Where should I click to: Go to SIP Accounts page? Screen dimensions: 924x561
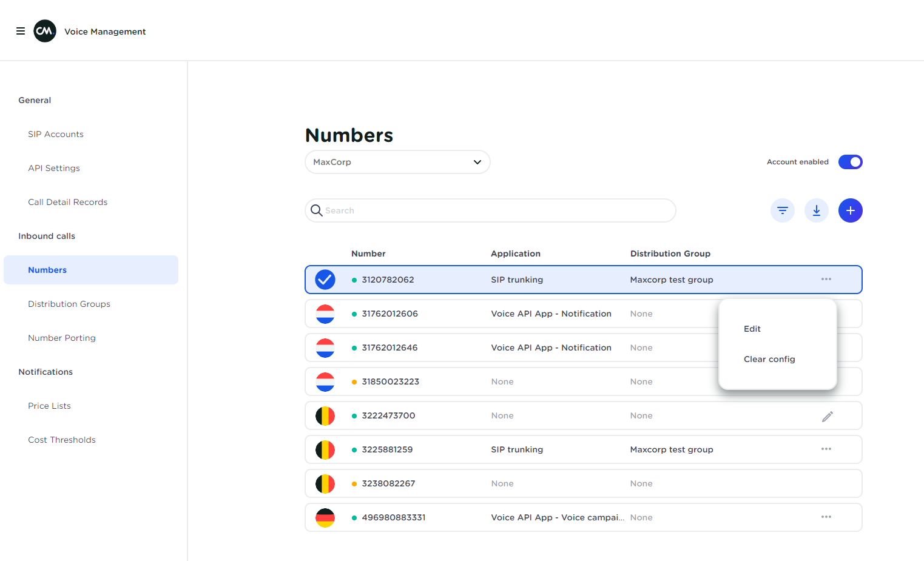point(56,134)
